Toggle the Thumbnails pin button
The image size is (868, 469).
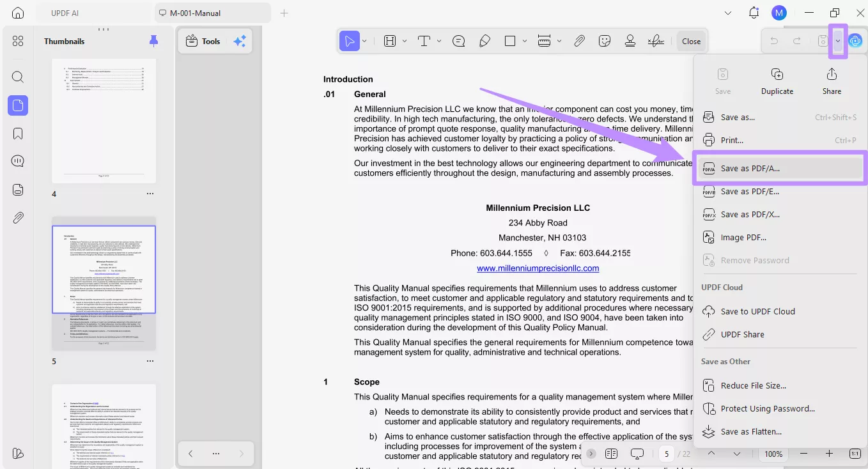[153, 40]
